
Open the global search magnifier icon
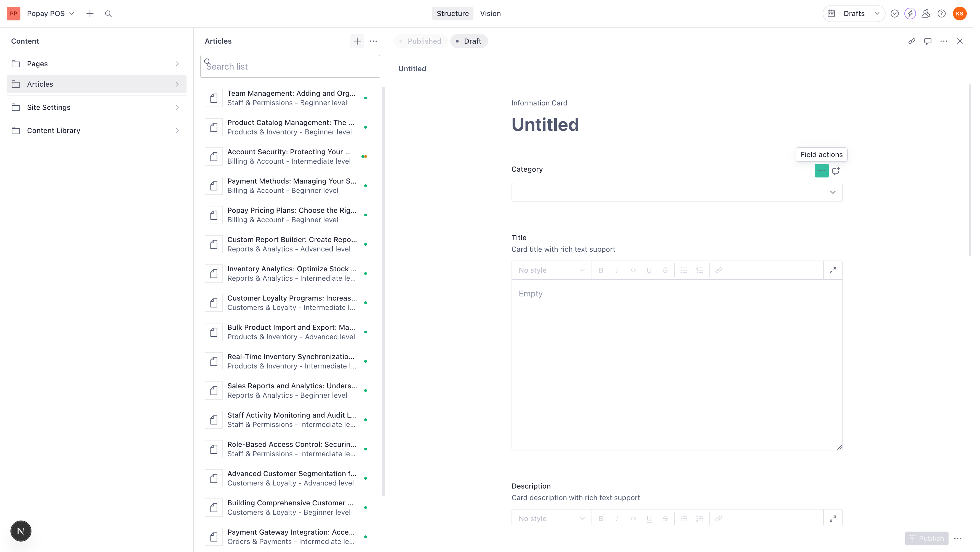pos(108,14)
